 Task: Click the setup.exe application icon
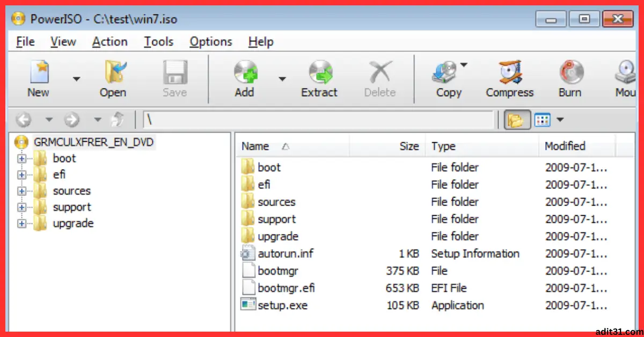tap(248, 305)
